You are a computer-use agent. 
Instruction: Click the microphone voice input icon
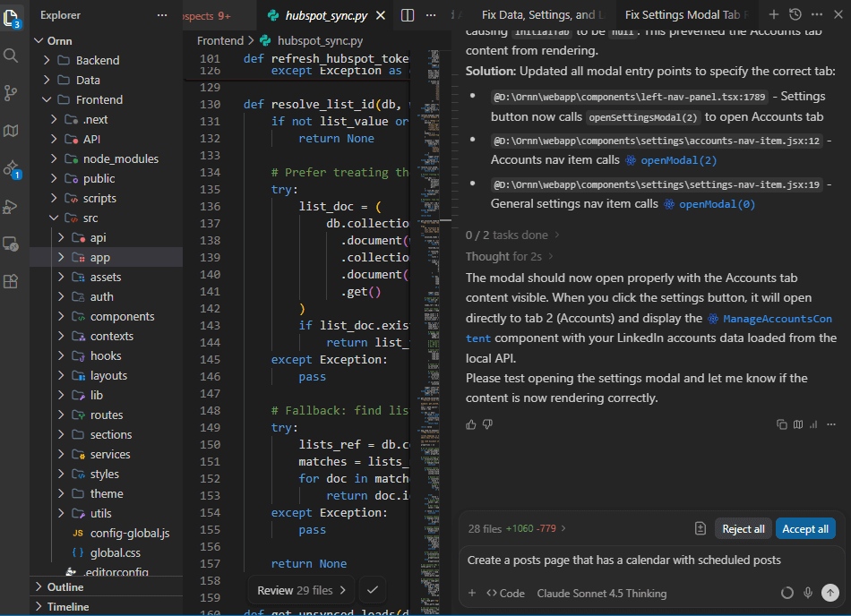[808, 593]
